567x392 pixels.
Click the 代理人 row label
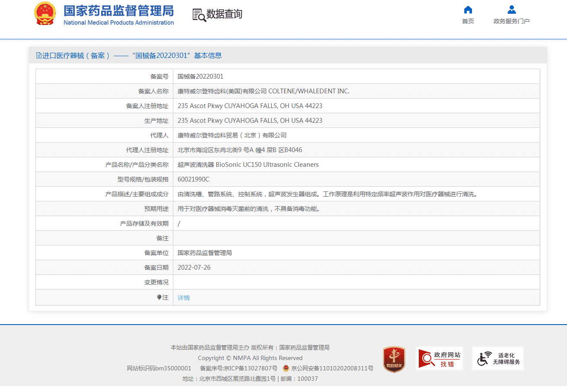159,135
